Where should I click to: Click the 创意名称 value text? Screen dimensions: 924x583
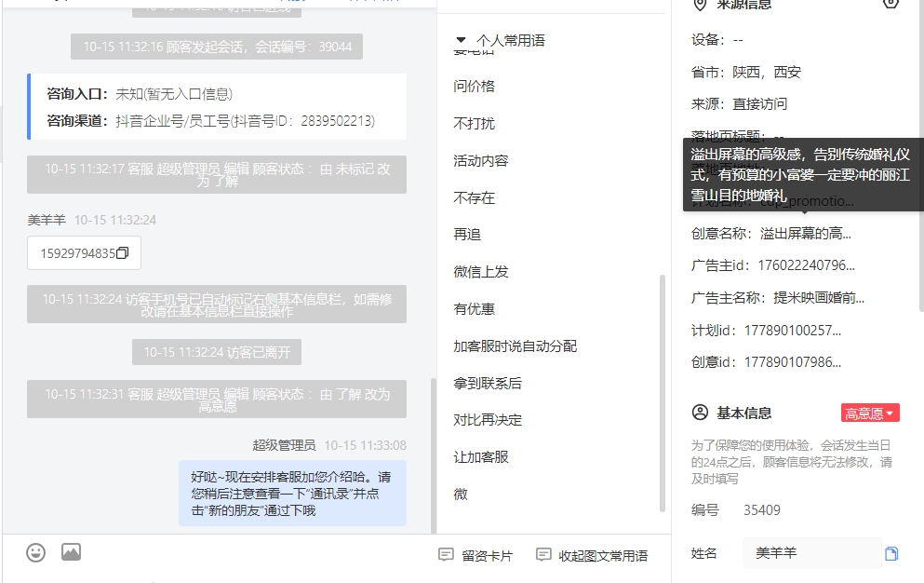point(806,234)
